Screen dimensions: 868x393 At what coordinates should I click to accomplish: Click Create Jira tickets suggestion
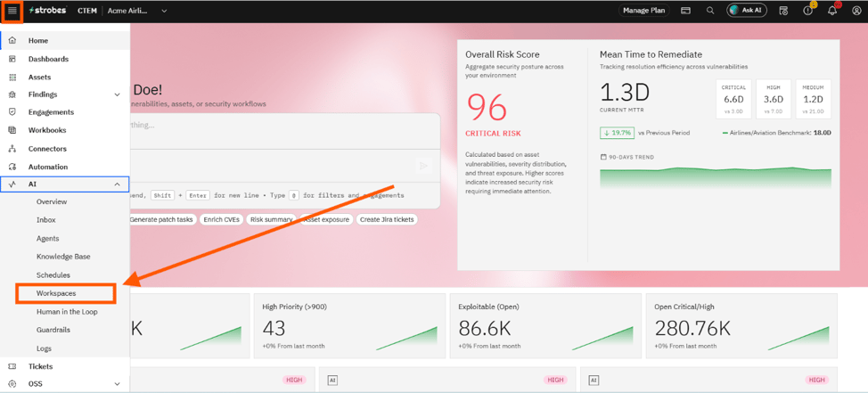click(x=387, y=219)
